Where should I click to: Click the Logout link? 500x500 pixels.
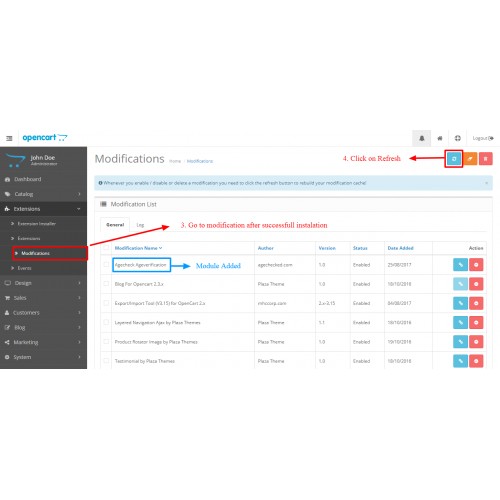[x=483, y=138]
